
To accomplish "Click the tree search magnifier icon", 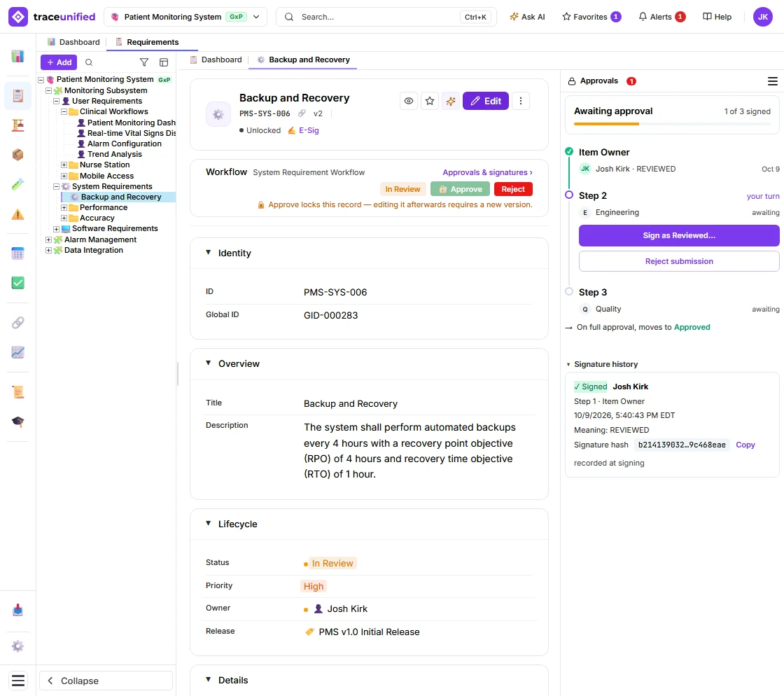I will point(89,62).
